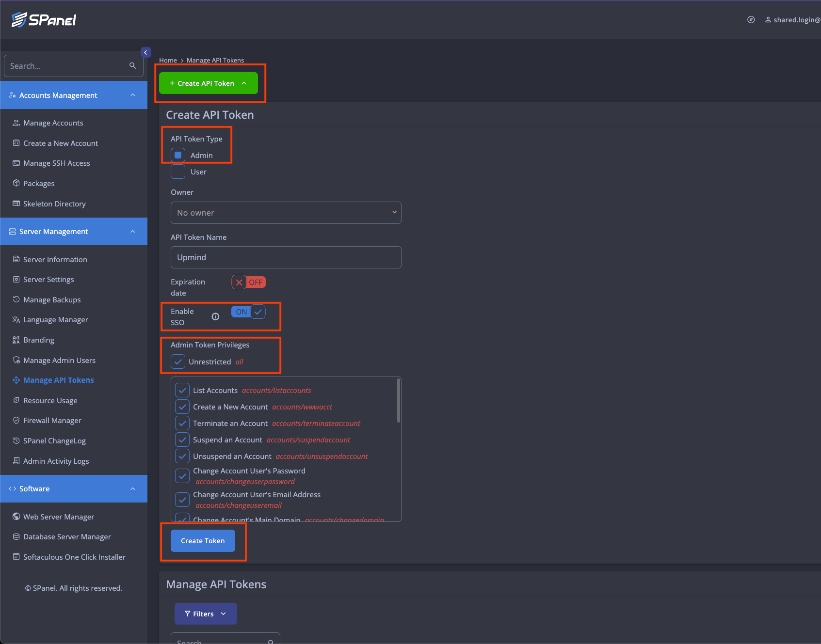The height and width of the screenshot is (644, 821).
Task: Collapse the Accounts Management section
Action: (74, 95)
